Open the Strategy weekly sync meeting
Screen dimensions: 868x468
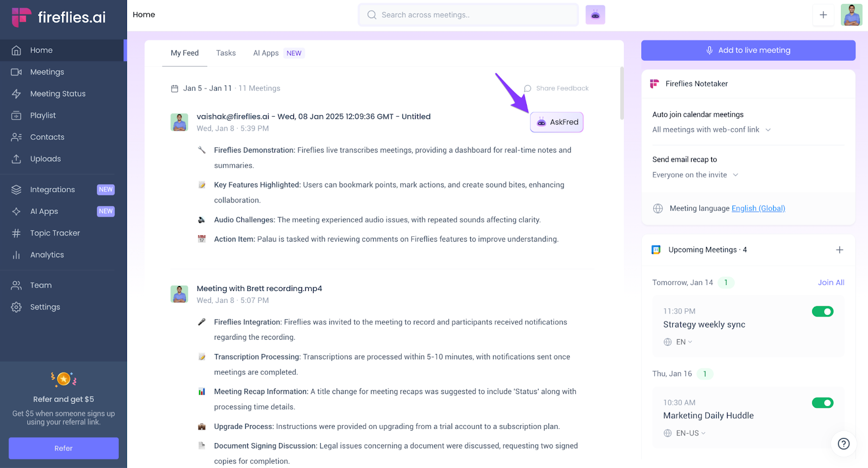click(x=704, y=325)
